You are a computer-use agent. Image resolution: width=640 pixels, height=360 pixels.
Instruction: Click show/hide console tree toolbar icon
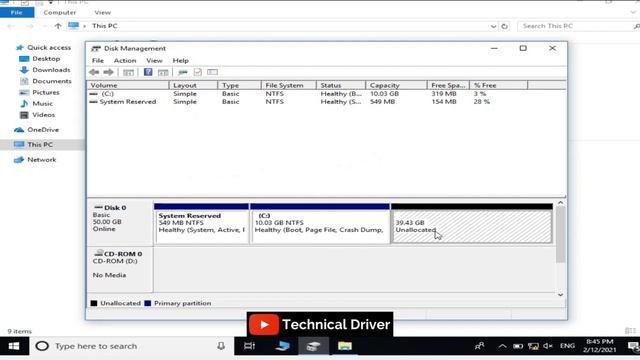pos(128,72)
